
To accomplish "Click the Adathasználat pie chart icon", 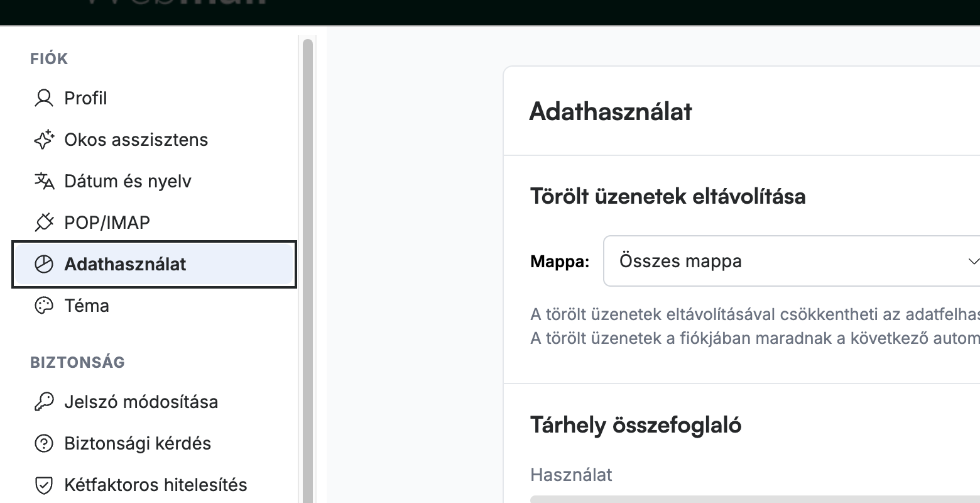I will (x=43, y=264).
